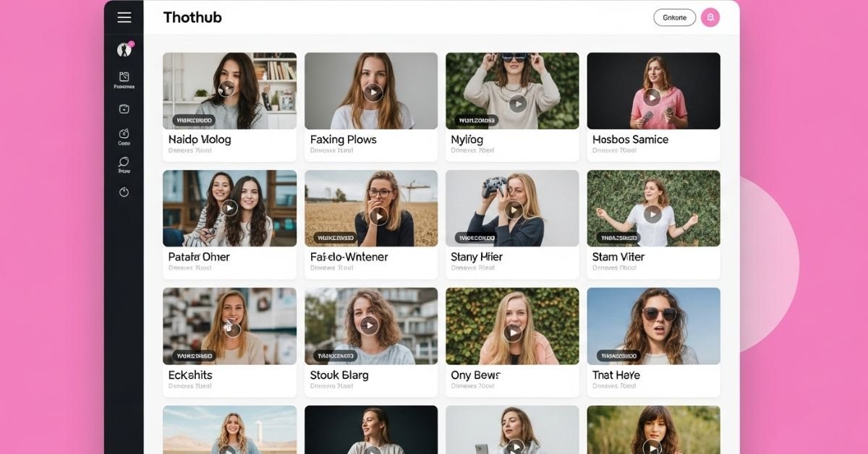Screen dimensions: 868x454
Task: Click the pink round badge icon in header
Action: point(710,18)
